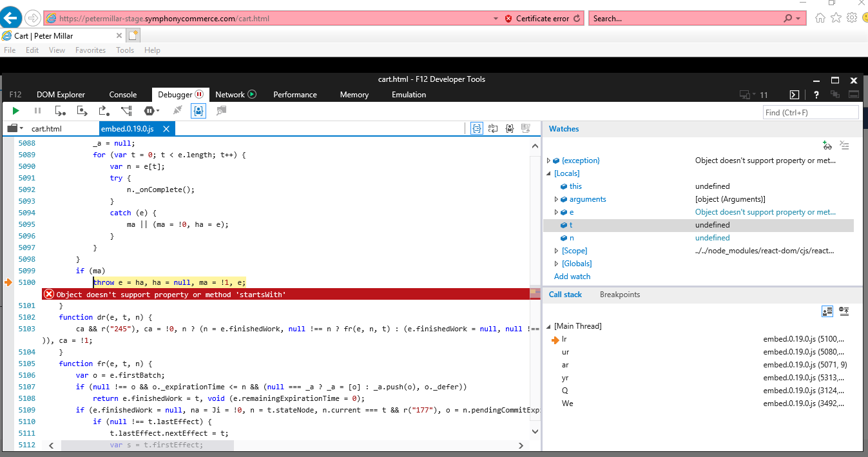
Task: Click the Step out debugger icon
Action: [x=104, y=111]
